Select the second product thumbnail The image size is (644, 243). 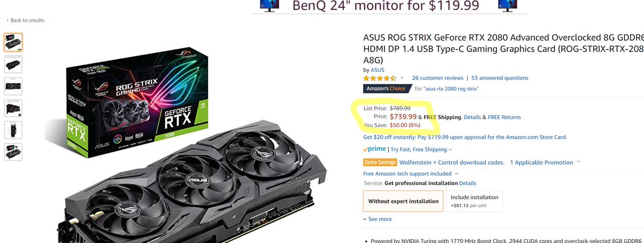point(13,64)
